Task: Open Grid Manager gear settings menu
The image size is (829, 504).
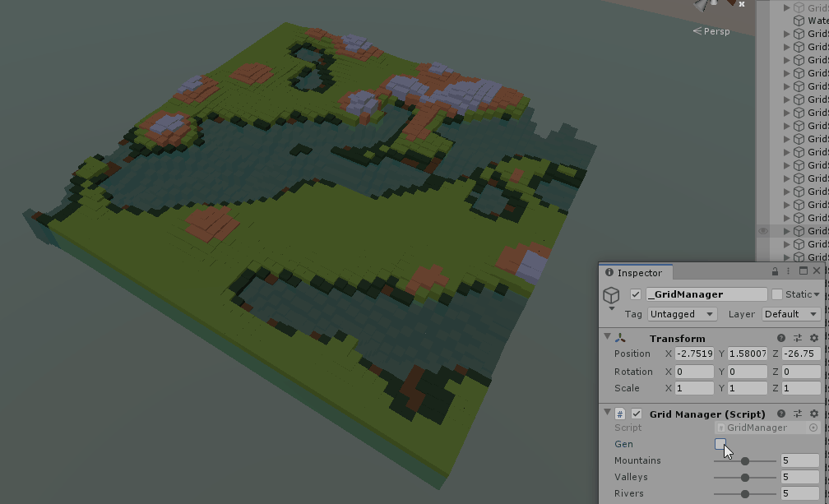Action: click(x=814, y=414)
